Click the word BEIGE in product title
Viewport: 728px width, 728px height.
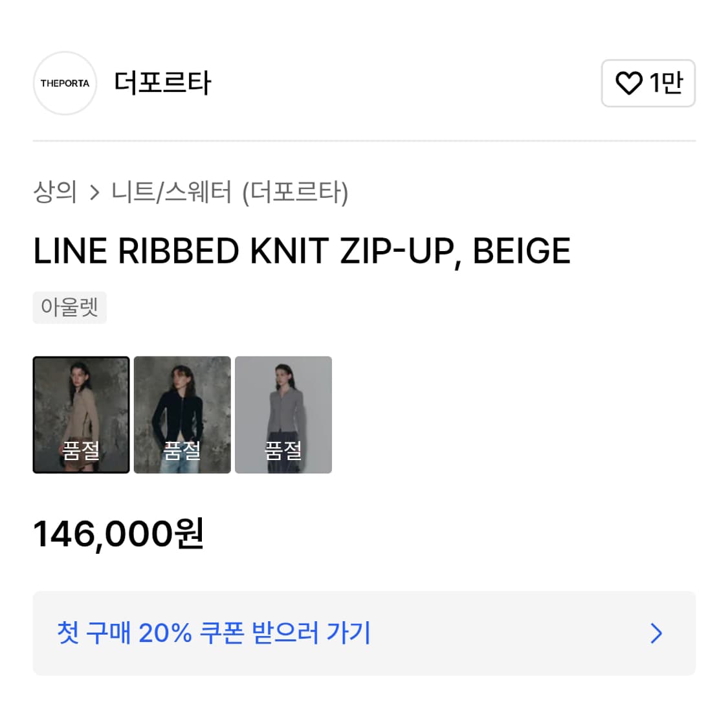click(522, 251)
